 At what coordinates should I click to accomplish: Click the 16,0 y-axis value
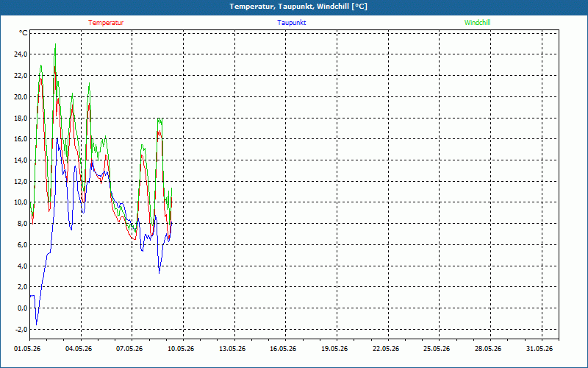point(21,139)
